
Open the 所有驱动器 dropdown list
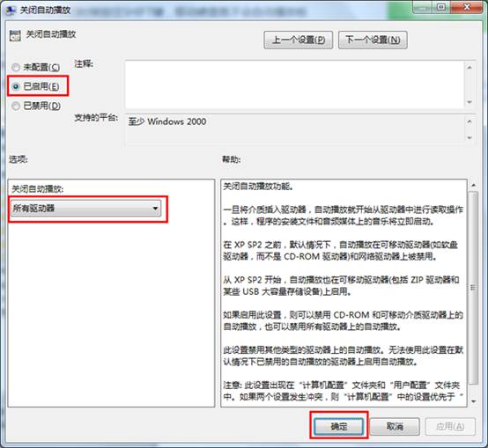click(86, 209)
